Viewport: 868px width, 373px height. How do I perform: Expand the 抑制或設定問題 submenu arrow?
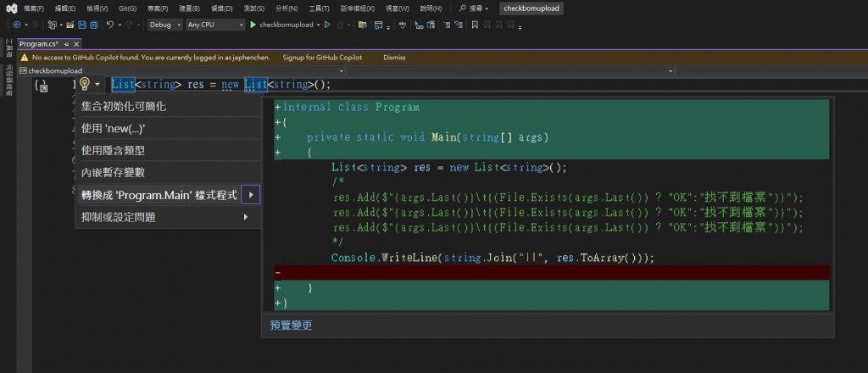point(246,217)
